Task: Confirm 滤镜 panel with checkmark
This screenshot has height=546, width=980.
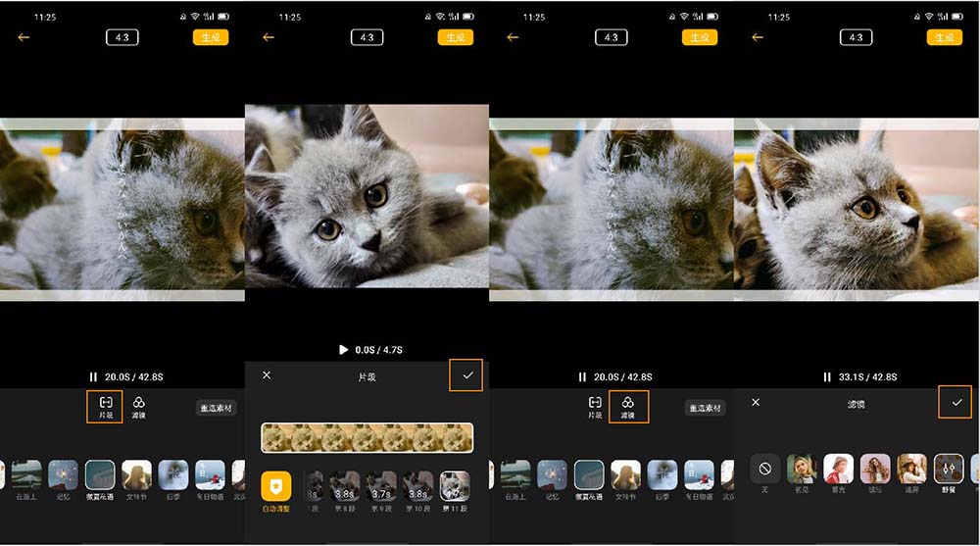Action: [x=956, y=402]
